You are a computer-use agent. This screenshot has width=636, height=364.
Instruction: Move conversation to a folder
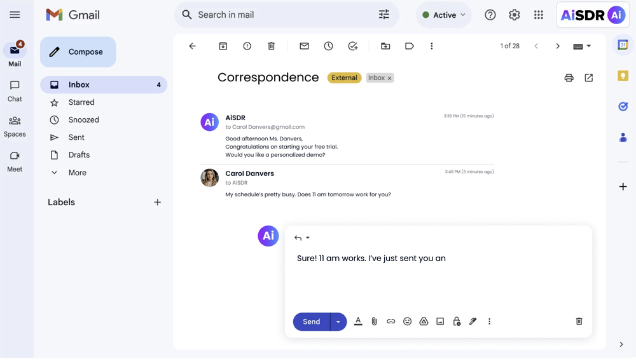coord(385,46)
